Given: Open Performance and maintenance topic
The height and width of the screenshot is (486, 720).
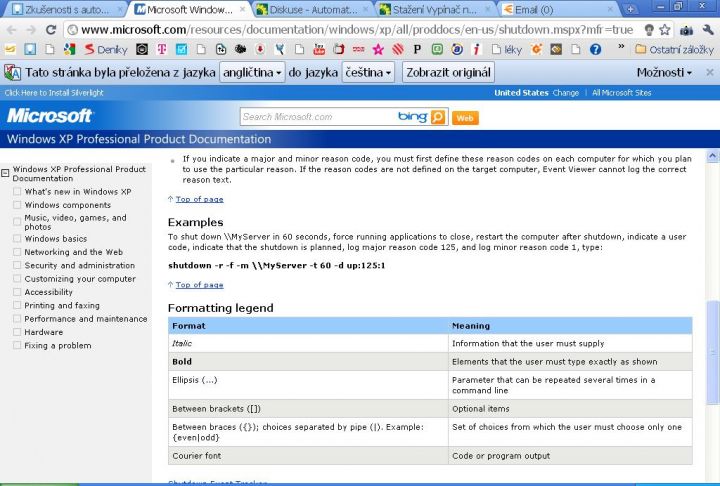Looking at the screenshot, I should pyautogui.click(x=86, y=319).
